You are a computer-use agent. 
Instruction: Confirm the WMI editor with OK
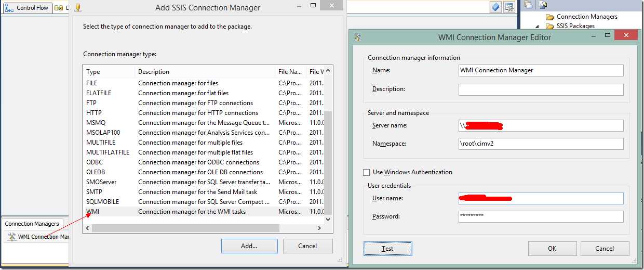tap(552, 249)
